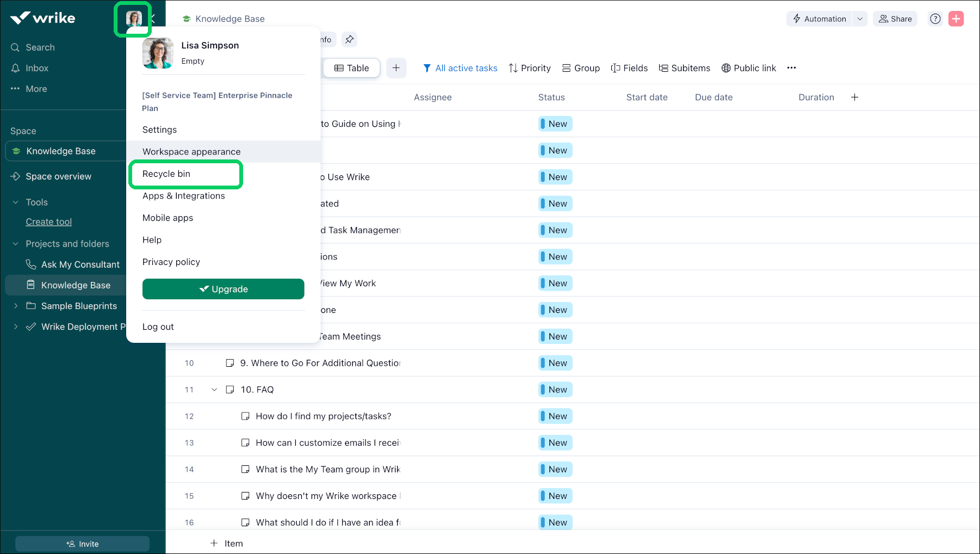Click the profile avatar in sidebar header
Screen dimensions: 980x554
(x=133, y=19)
